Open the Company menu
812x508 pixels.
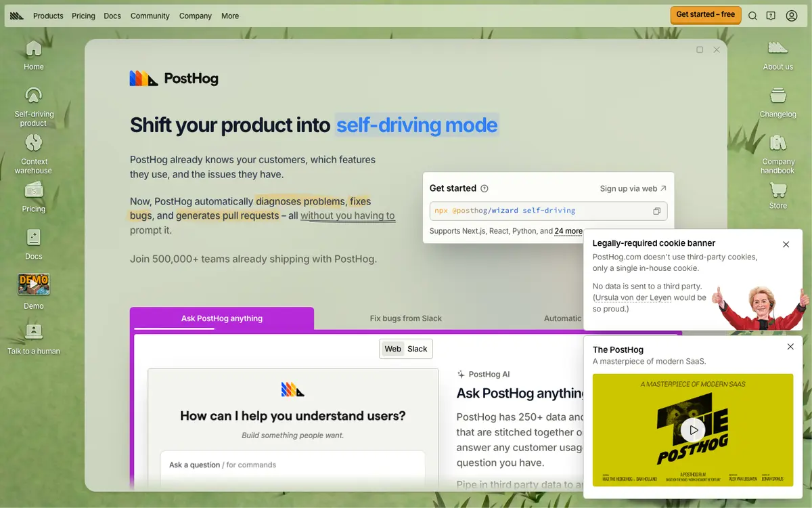(x=196, y=16)
